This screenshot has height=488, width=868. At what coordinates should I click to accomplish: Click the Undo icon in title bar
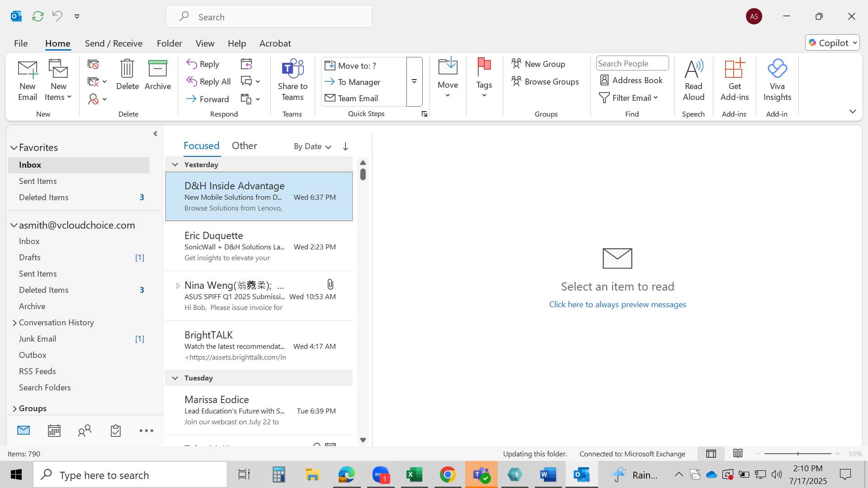(x=57, y=16)
